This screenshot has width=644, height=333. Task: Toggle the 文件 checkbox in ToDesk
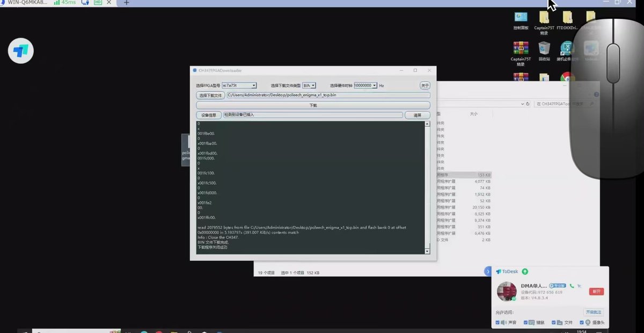click(x=553, y=322)
